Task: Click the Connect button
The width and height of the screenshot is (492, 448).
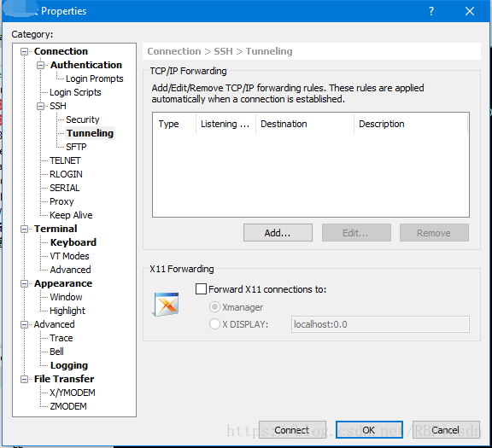Action: coord(292,430)
